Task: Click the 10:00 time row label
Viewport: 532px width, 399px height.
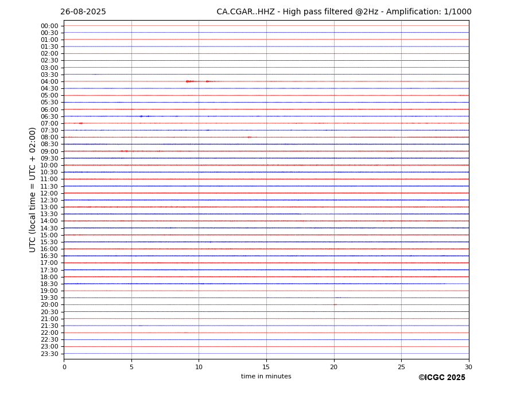Action: 49,166
